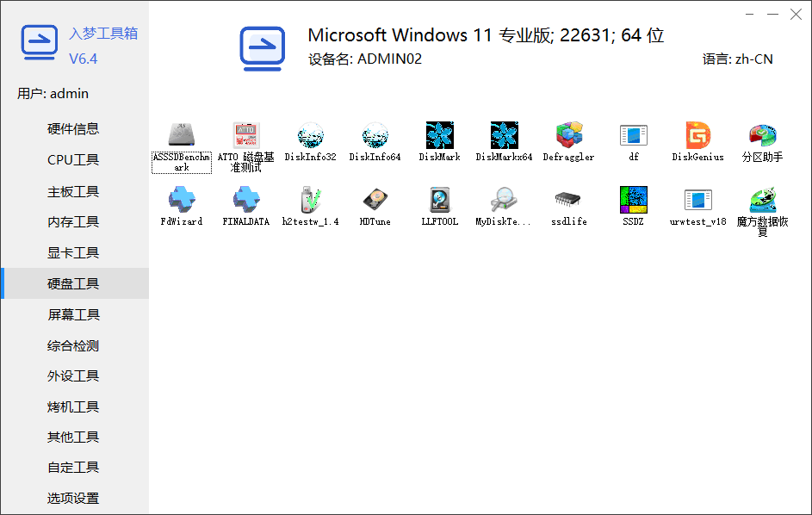Screen dimensions: 812x515
Task: Click the 设备名: ADMIN02 text
Action: [x=365, y=59]
